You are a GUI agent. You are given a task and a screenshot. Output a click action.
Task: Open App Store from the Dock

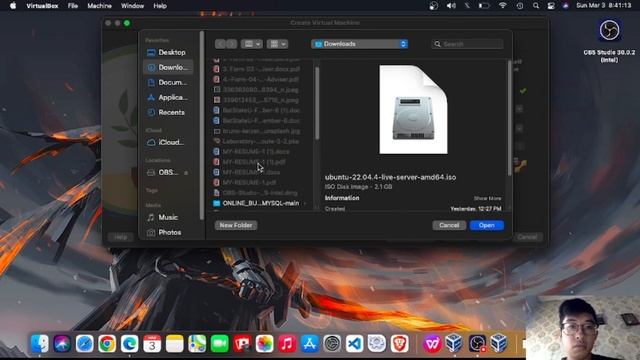click(x=309, y=344)
